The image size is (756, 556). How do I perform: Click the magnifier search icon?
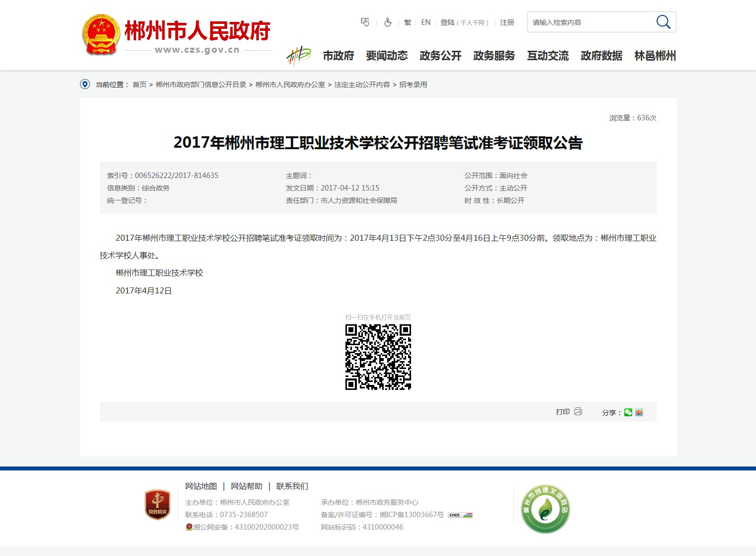pyautogui.click(x=663, y=22)
